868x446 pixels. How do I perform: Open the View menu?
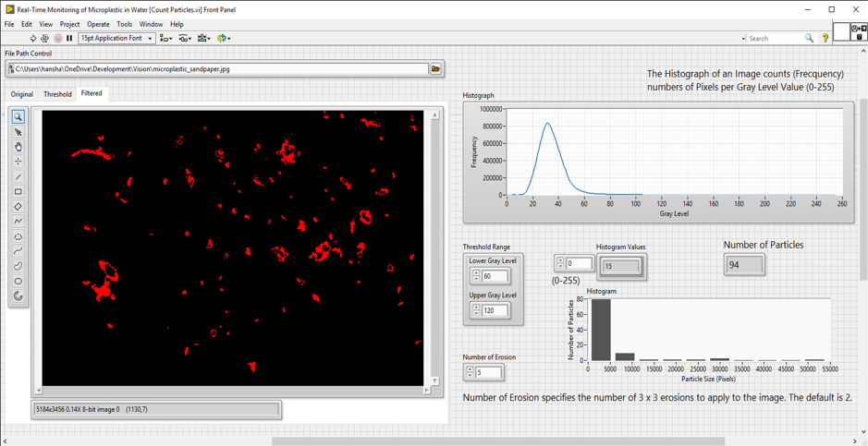point(46,24)
